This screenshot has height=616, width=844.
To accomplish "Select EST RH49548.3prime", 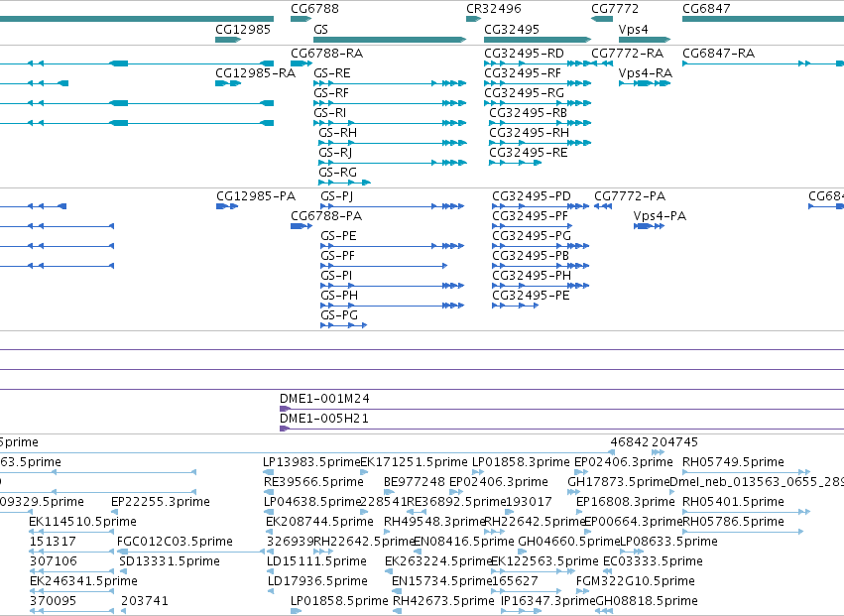I will click(x=434, y=522).
